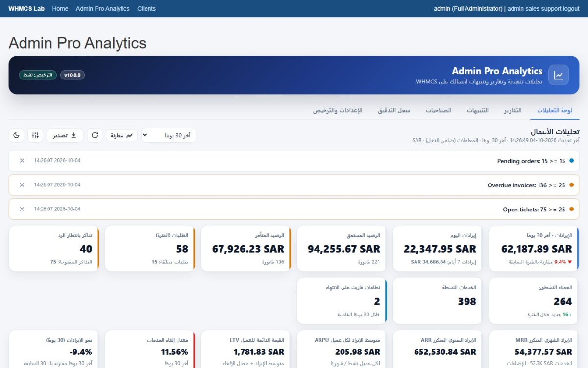588x368 pixels.
Task: Click the churn rate 11.56% value
Action: 174,352
